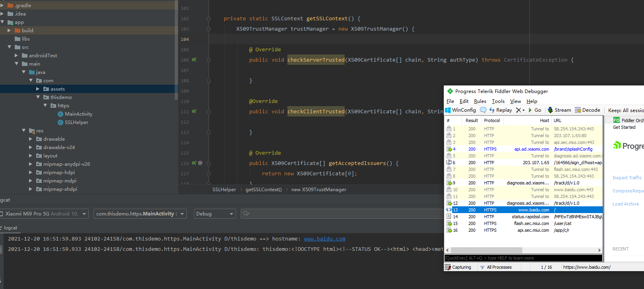Expand the .gradle folder in project tree

(2, 5)
